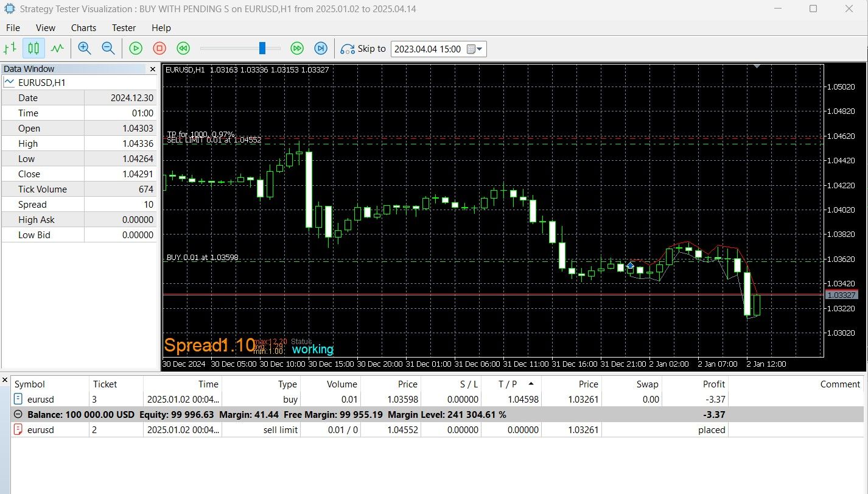This screenshot has width=868, height=494.
Task: Open the Skip to date calendar dropdown
Action: click(x=476, y=49)
